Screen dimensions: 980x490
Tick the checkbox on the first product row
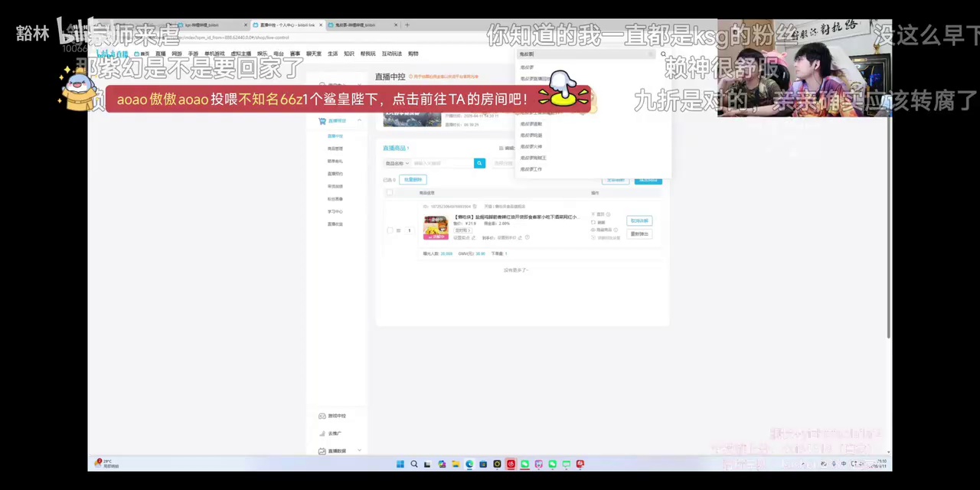coord(390,230)
